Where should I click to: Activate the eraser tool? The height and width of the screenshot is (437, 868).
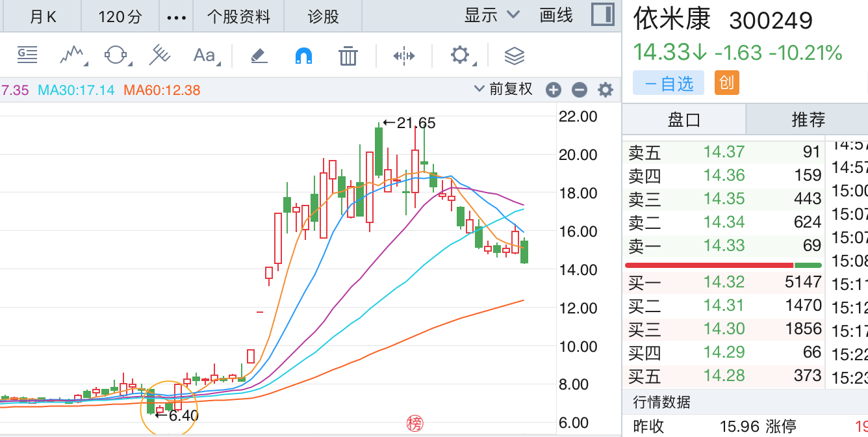click(x=259, y=56)
